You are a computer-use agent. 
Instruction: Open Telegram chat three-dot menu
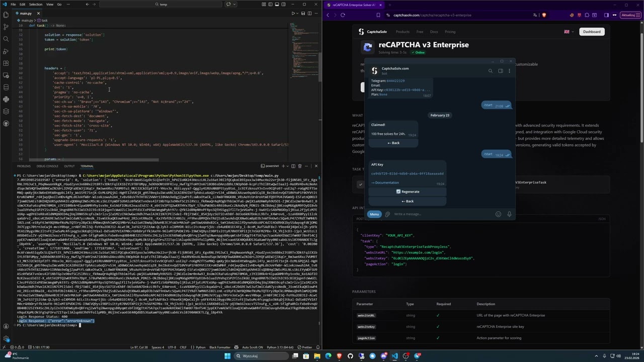point(509,71)
